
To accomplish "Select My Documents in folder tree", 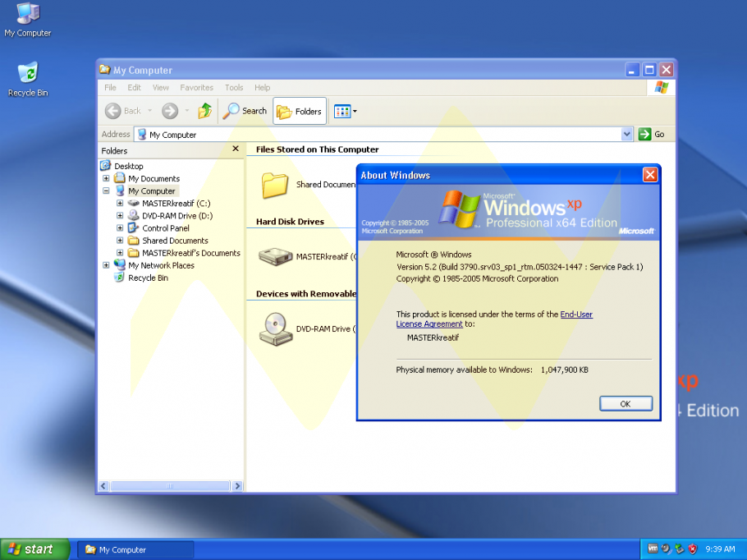I will pos(154,179).
